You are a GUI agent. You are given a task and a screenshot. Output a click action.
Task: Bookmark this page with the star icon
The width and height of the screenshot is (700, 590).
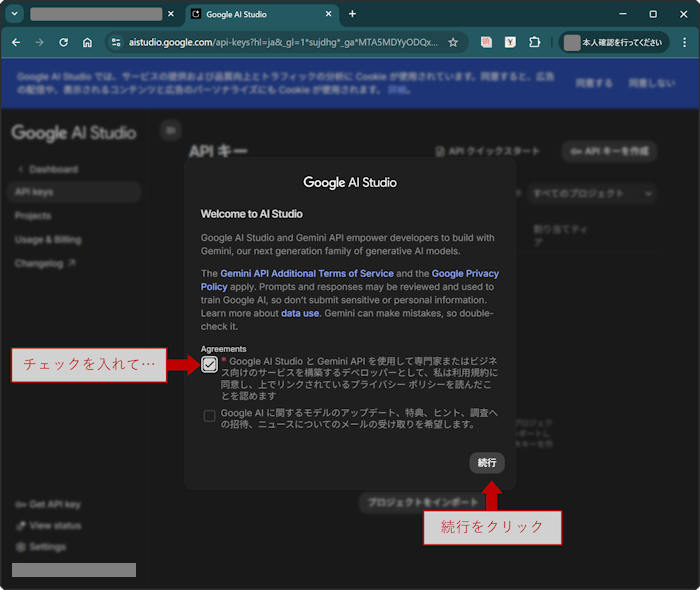(453, 43)
